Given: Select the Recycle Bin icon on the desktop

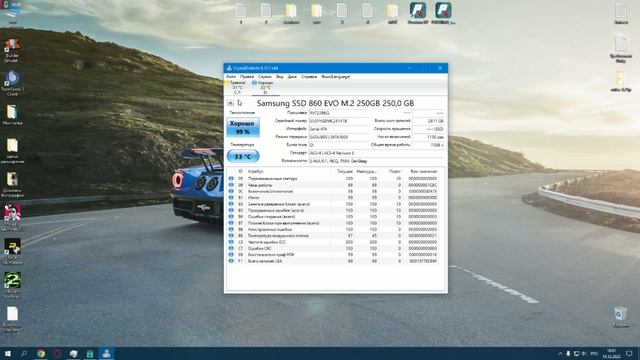Looking at the screenshot, I should click(x=621, y=317).
